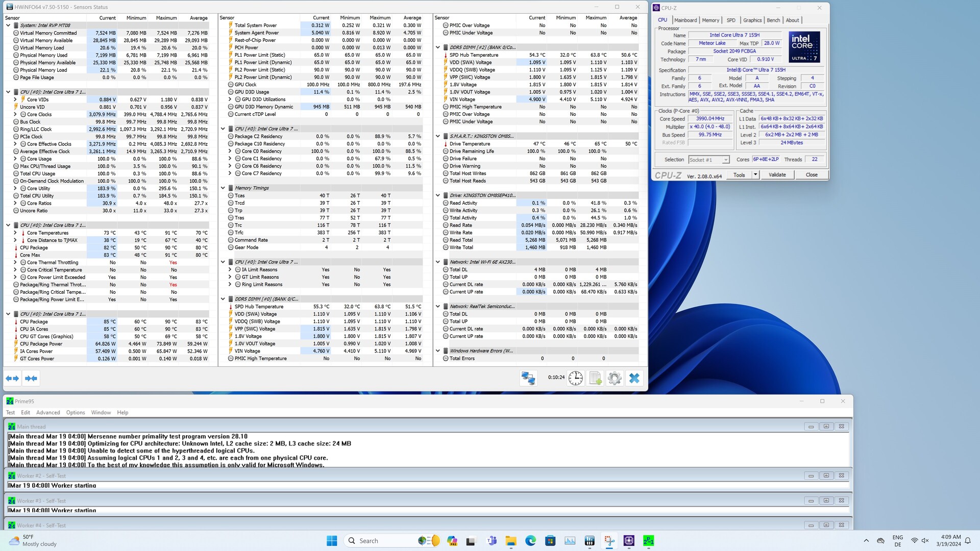
Task: Expand Core VIDs row
Action: click(x=15, y=99)
